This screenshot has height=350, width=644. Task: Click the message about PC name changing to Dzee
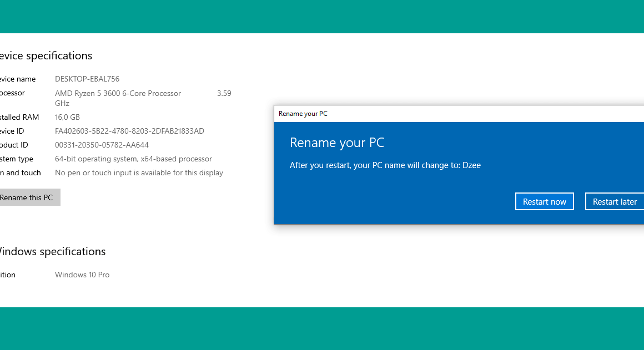[x=385, y=165]
